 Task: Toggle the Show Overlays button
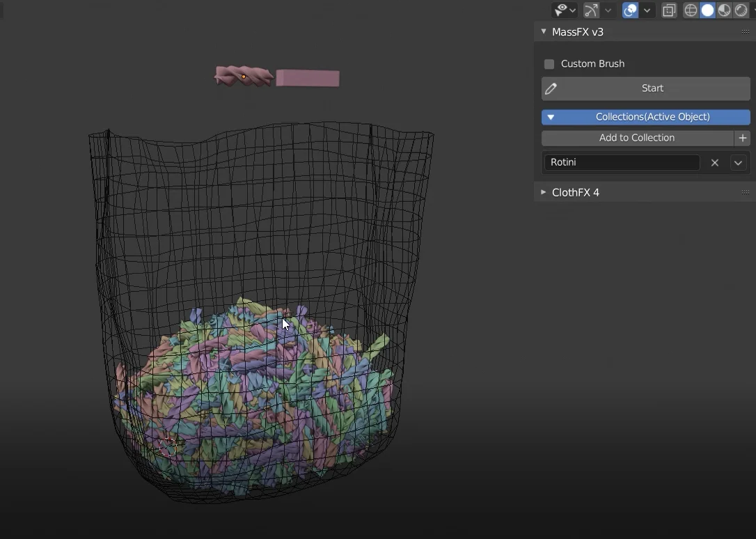click(629, 10)
